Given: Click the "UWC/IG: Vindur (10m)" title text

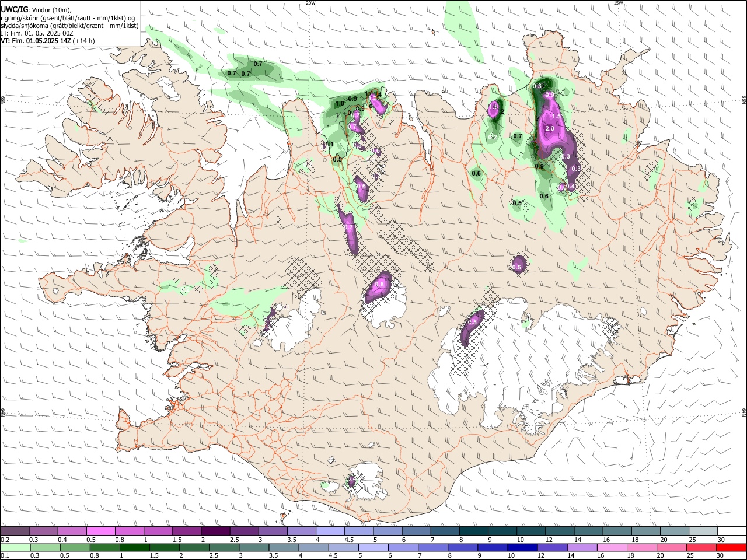Looking at the screenshot, I should pyautogui.click(x=36, y=10).
